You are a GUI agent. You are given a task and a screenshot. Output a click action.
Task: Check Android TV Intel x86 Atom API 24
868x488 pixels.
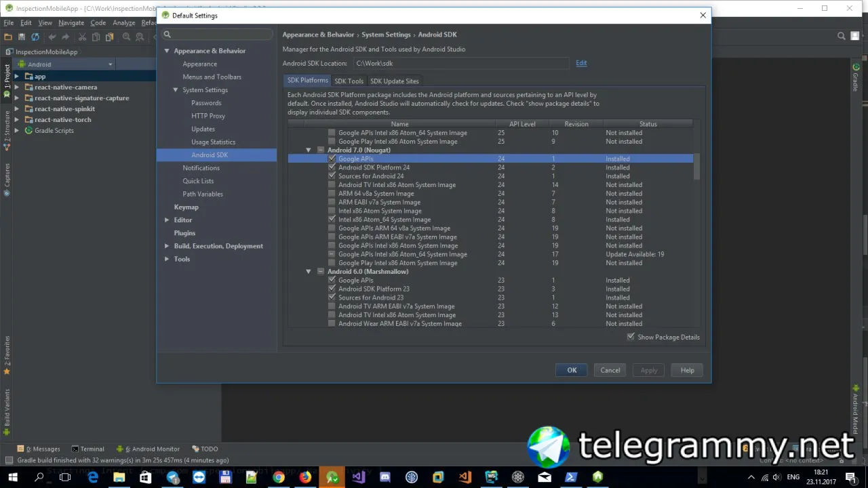pos(332,185)
